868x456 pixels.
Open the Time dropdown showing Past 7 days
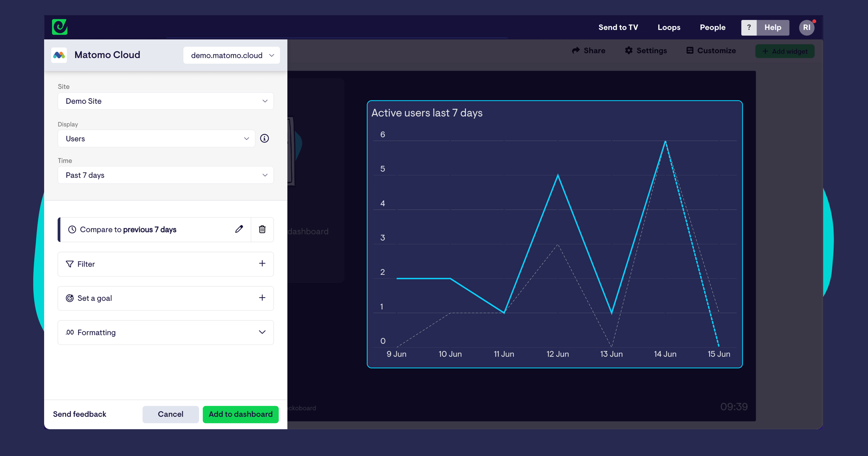166,175
